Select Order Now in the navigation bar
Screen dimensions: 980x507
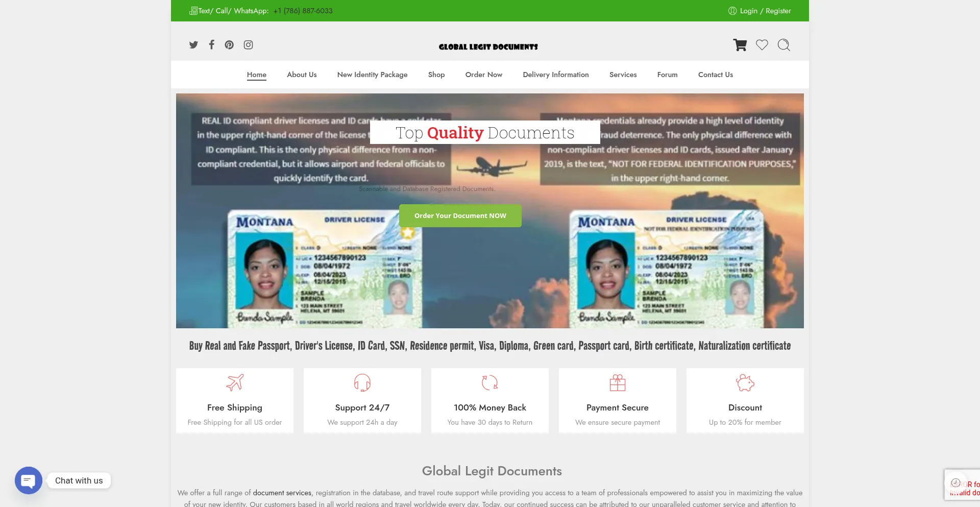pyautogui.click(x=484, y=75)
